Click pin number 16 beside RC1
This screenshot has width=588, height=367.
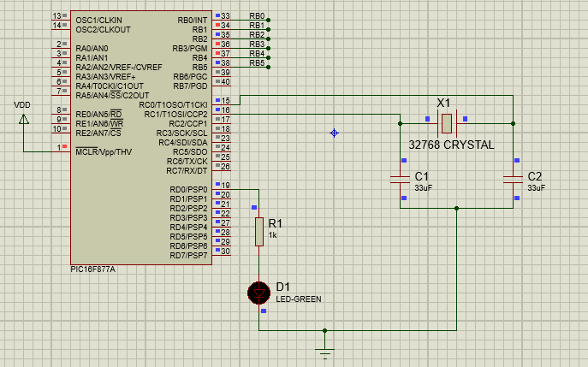pyautogui.click(x=225, y=110)
